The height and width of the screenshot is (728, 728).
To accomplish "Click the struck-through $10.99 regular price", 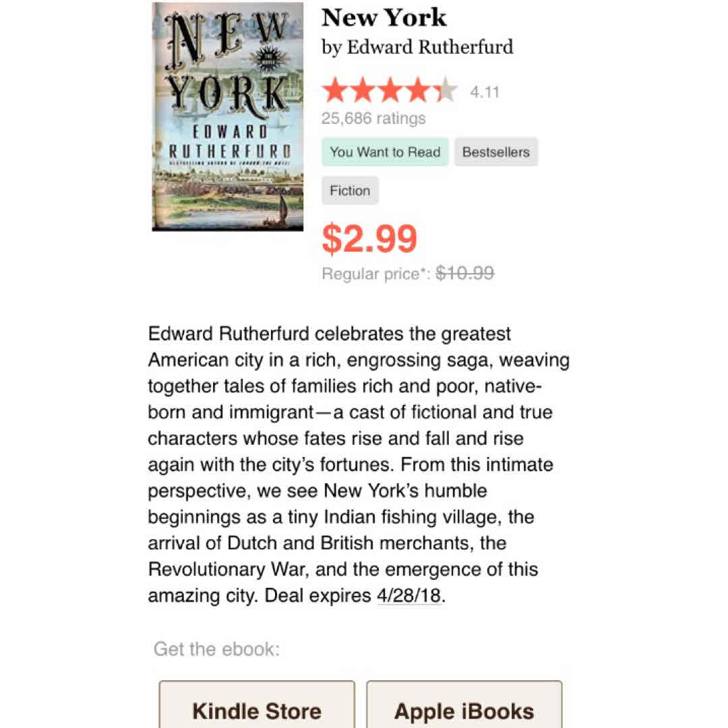I will [465, 273].
